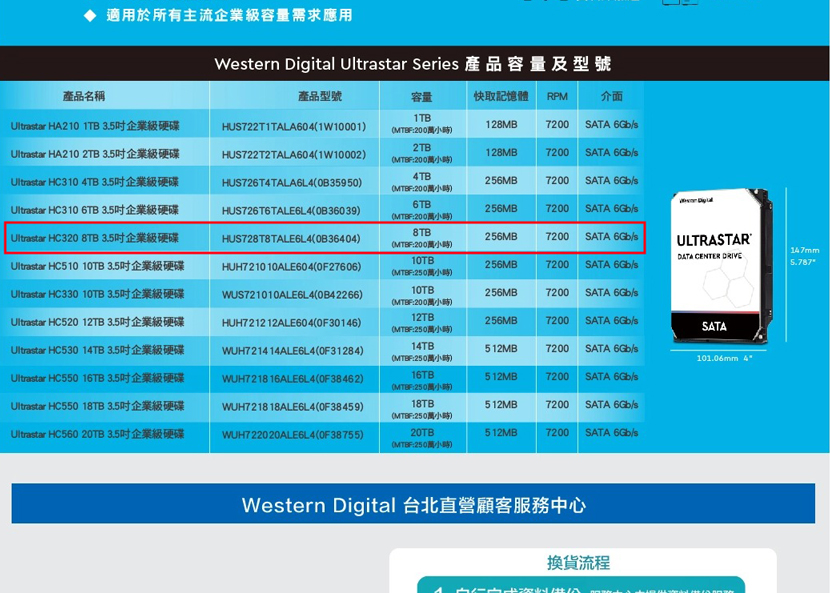Select model number WUH722020ALE6L4(0F38755)
830x593 pixels.
tap(293, 435)
